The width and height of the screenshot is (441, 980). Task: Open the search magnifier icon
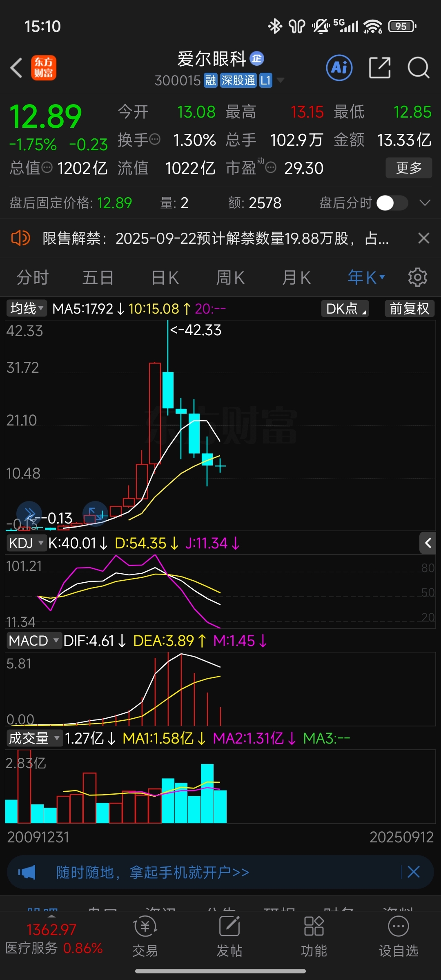click(x=419, y=68)
